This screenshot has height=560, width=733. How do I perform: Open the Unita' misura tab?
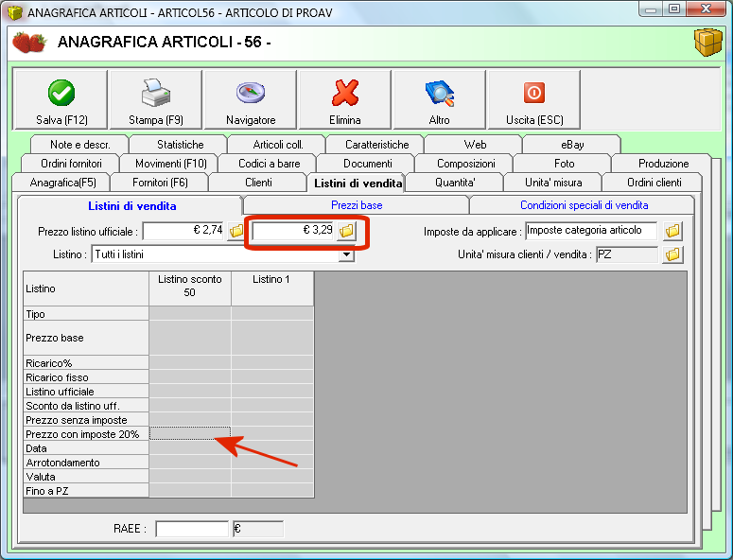pyautogui.click(x=553, y=183)
